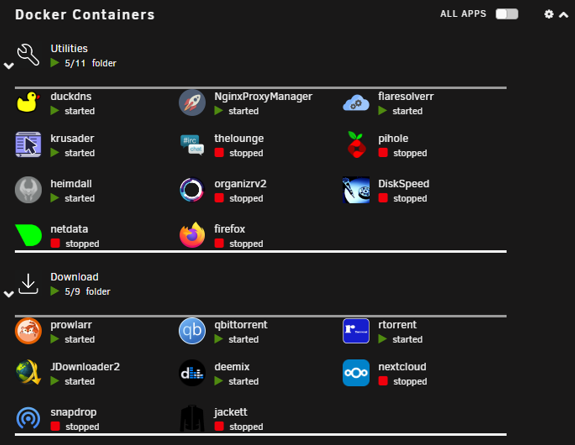This screenshot has width=575, height=445.
Task: Toggle the ALL APPS switch
Action: coord(507,14)
